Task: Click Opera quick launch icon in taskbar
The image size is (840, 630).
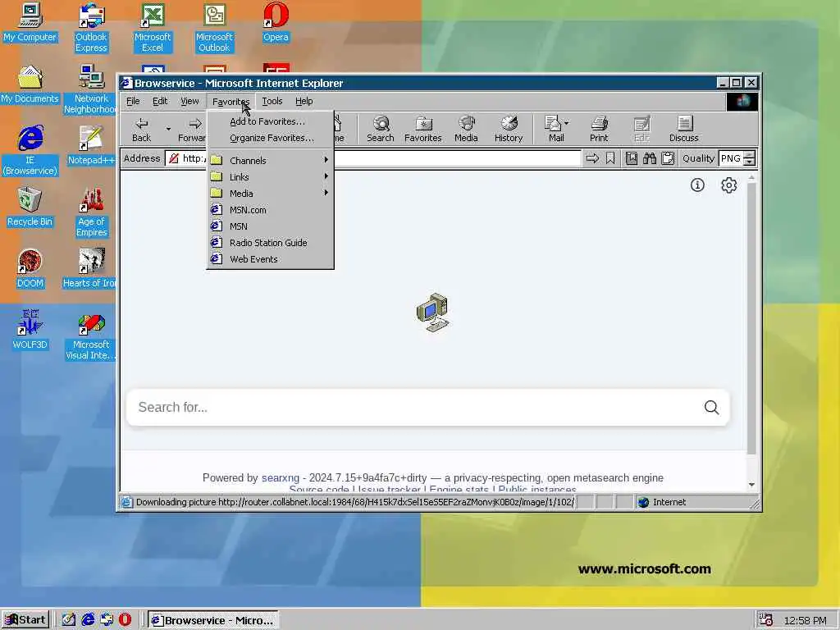Action: pos(125,620)
